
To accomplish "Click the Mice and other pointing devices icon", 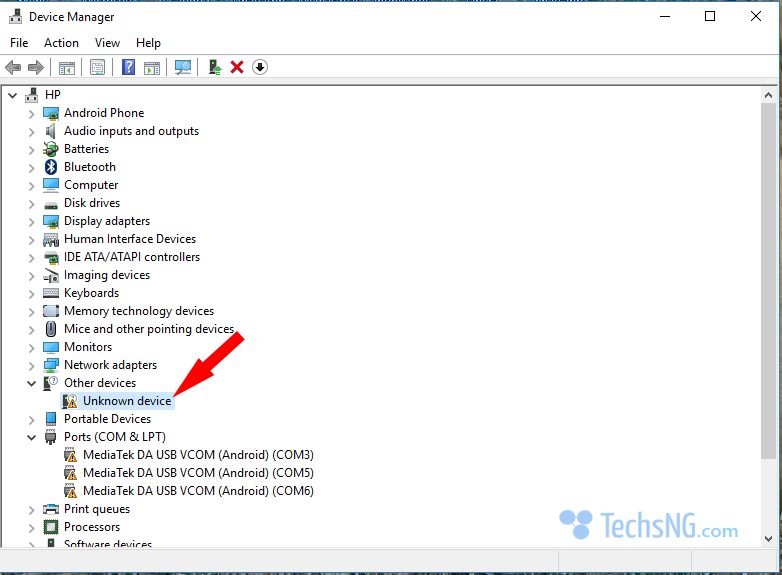I will (x=51, y=329).
